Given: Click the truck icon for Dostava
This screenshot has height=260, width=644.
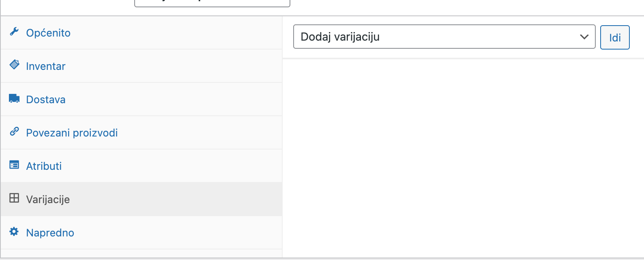Looking at the screenshot, I should click(15, 98).
